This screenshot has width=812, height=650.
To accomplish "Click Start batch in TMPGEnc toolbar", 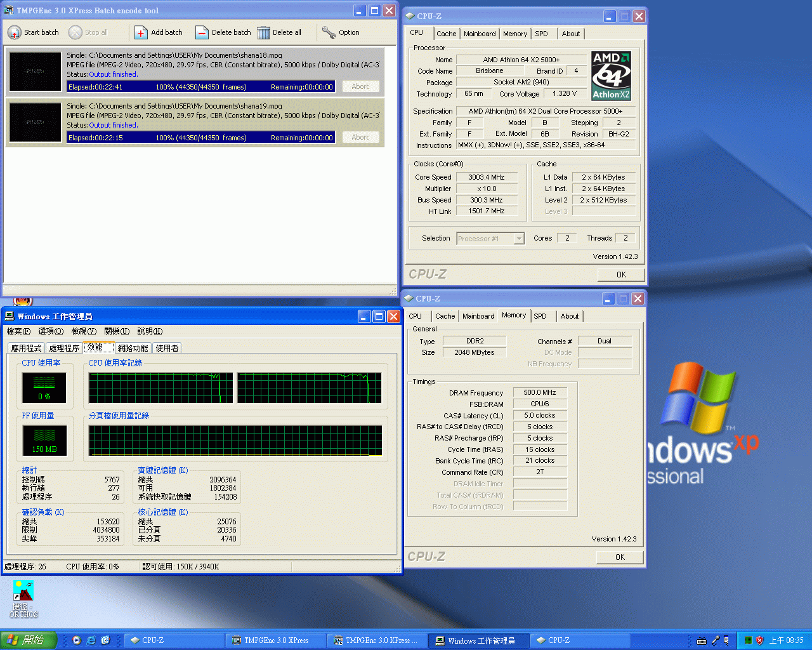I will (33, 32).
